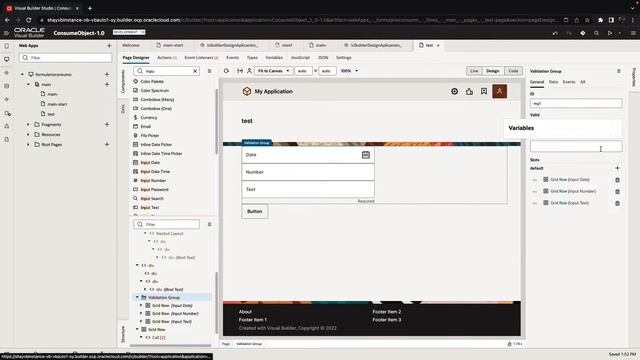
Task: Delete Grid Row (Input Date) from slot
Action: pyautogui.click(x=617, y=180)
